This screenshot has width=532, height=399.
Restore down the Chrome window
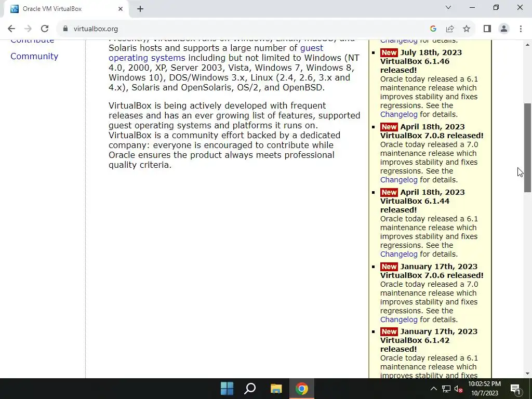(x=496, y=7)
